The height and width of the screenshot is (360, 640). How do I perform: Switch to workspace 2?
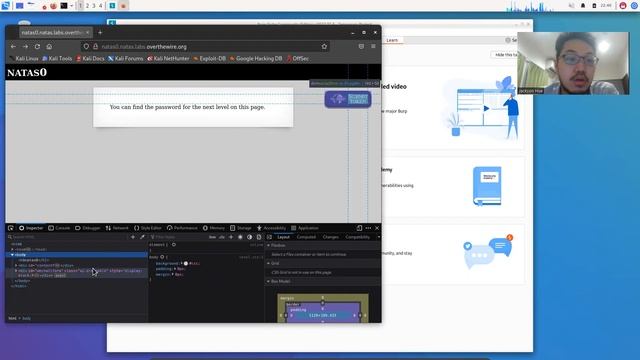pos(87,6)
